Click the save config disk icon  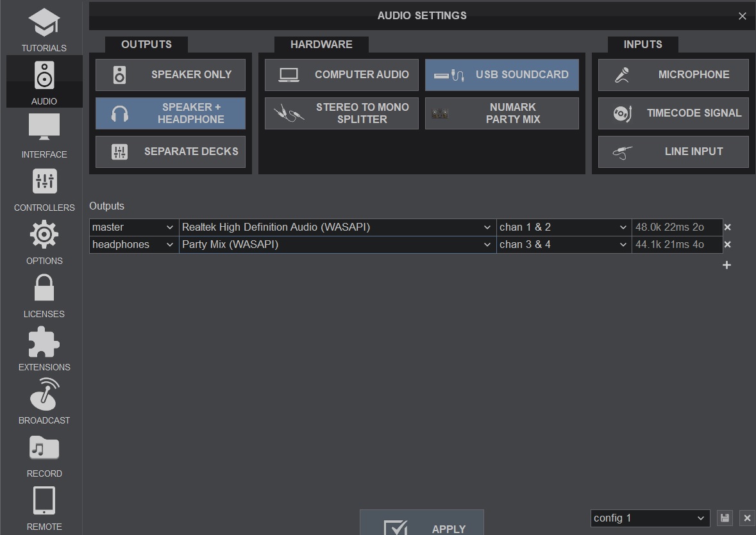pos(725,518)
